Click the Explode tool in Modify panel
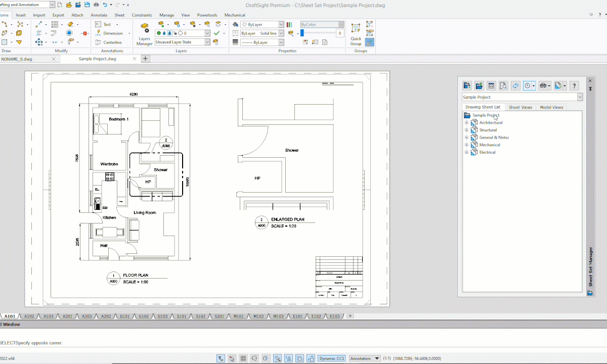The image size is (607, 364). tap(84, 33)
